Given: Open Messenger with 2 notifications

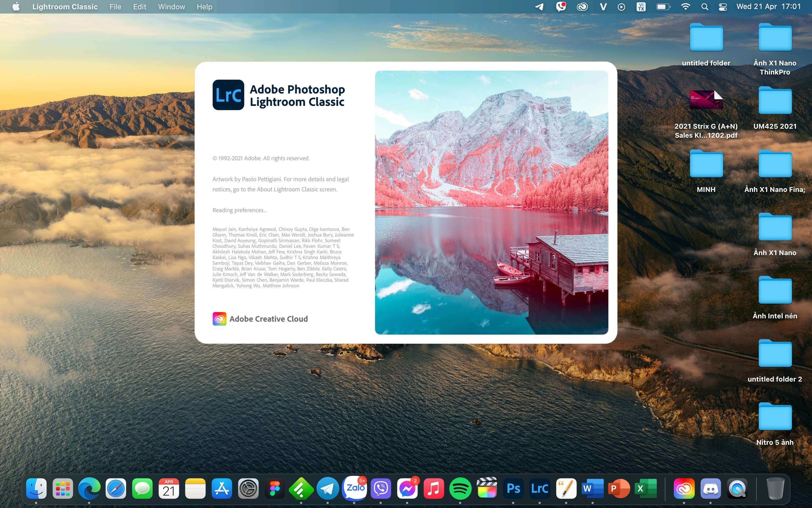Looking at the screenshot, I should pos(407,488).
